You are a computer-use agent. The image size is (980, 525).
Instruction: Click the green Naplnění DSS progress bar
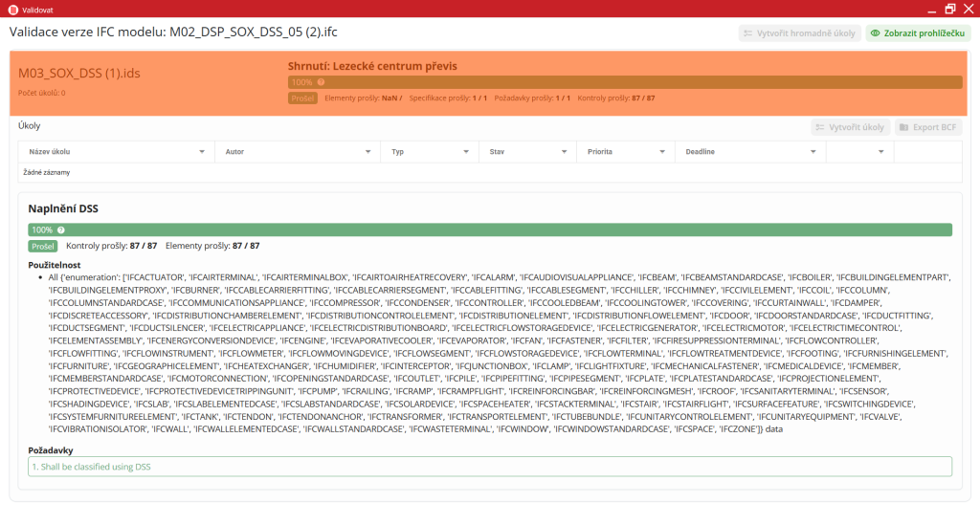tap(490, 230)
